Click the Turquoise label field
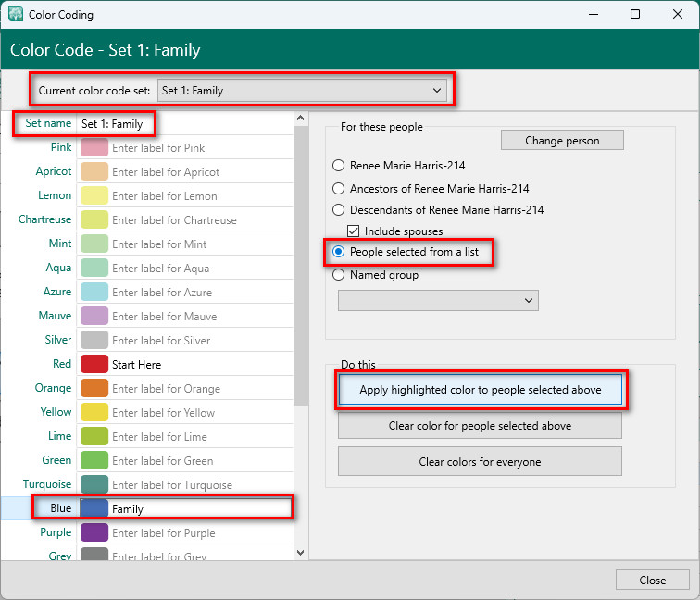The width and height of the screenshot is (700, 600). coord(201,485)
